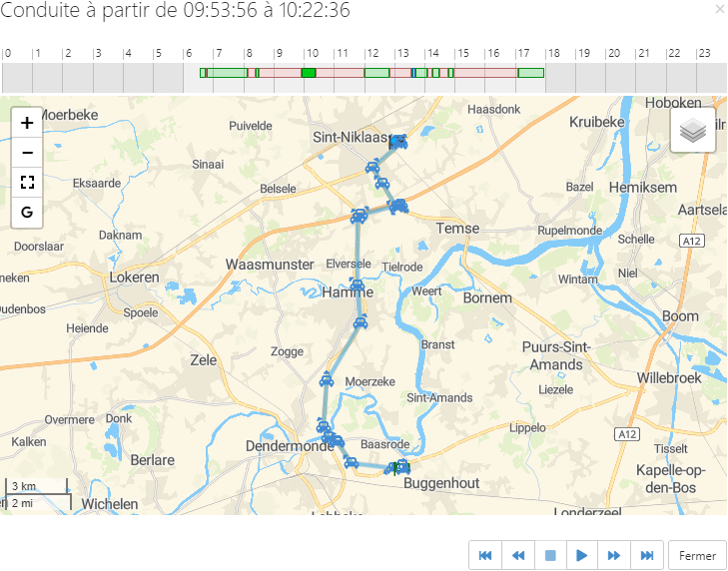728x571 pixels.
Task: Zoom in on the map
Action: pyautogui.click(x=27, y=123)
